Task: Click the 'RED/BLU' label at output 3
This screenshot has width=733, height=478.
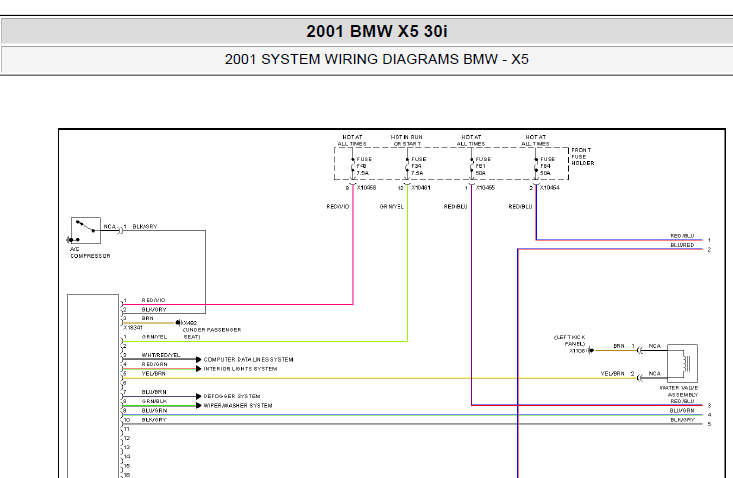Action: click(683, 401)
